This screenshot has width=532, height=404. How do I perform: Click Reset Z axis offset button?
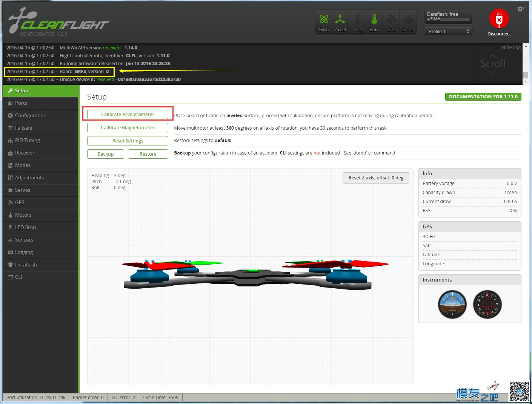pos(376,178)
